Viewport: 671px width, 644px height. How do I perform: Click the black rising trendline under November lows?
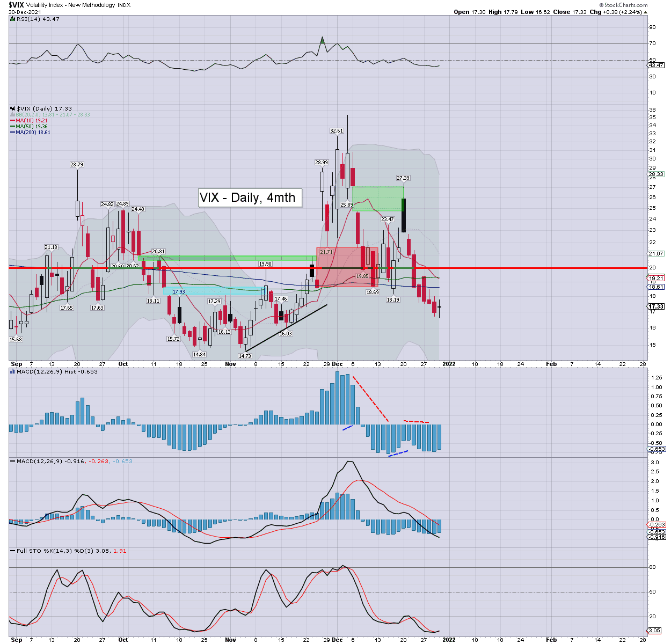[286, 328]
